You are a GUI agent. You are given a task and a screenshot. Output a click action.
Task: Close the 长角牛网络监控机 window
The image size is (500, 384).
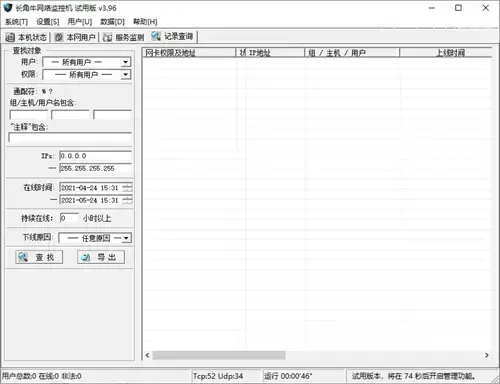[486, 8]
